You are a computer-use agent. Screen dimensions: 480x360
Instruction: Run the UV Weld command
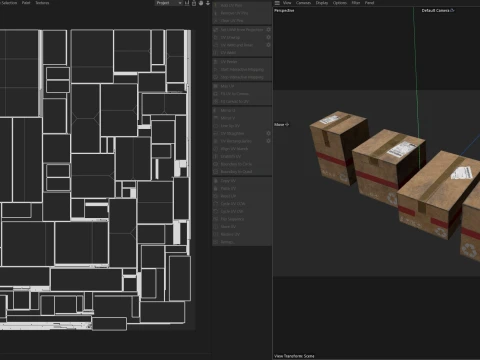click(x=242, y=53)
